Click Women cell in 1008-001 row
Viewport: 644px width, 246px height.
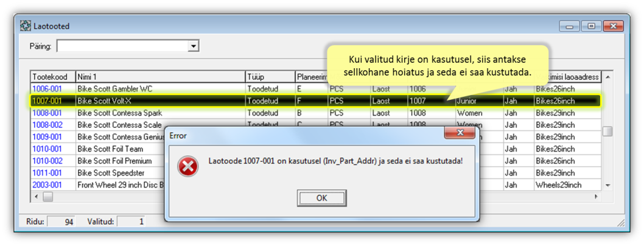point(479,113)
